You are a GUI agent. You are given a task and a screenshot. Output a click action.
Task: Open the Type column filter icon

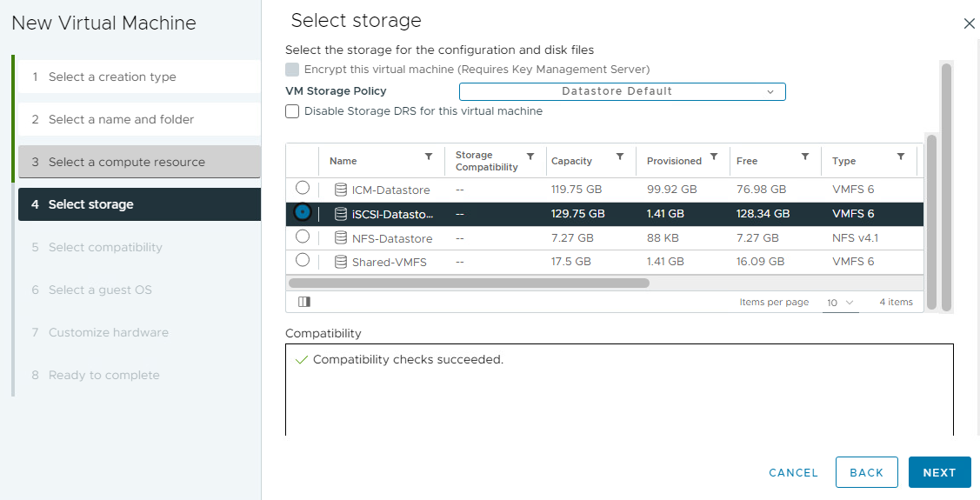pyautogui.click(x=901, y=157)
